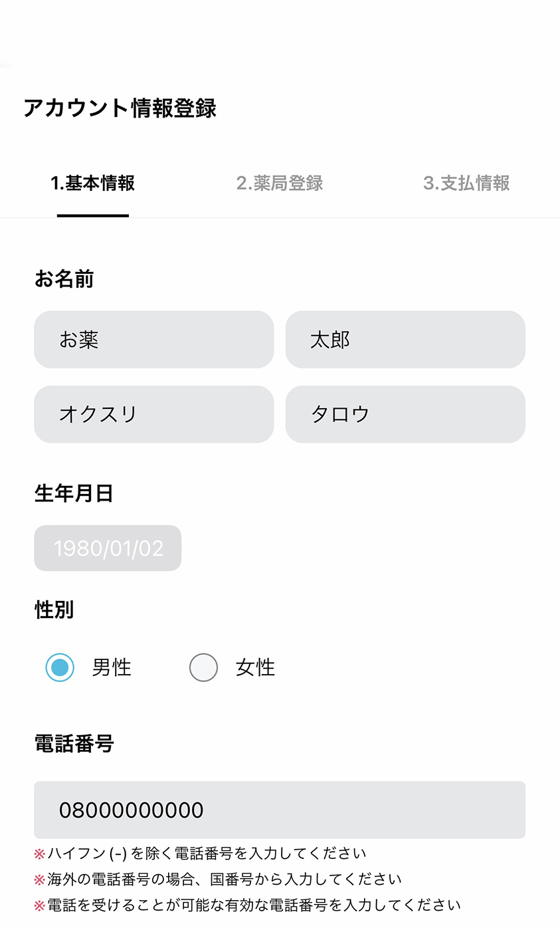
Task: Click the 性別 section label
Action: [x=54, y=609]
